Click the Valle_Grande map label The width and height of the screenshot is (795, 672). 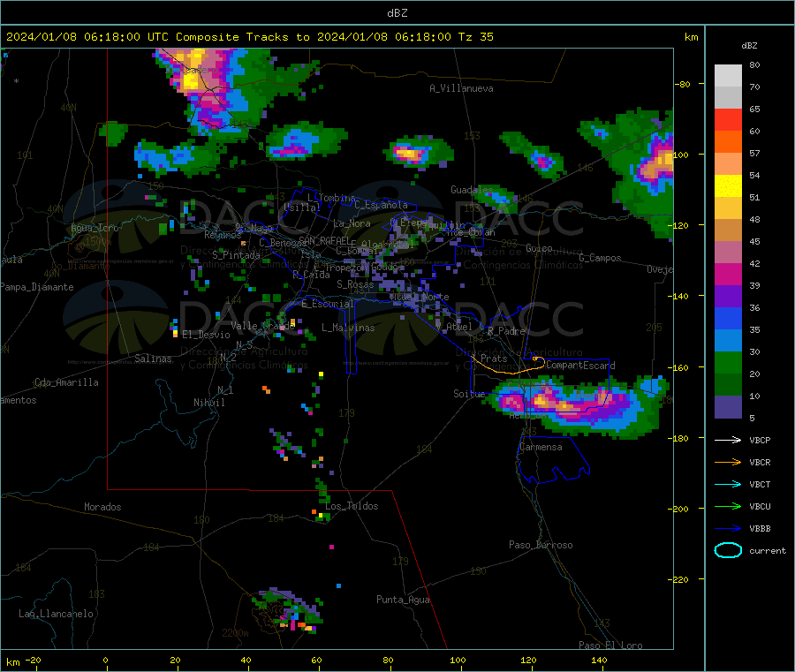(x=262, y=326)
